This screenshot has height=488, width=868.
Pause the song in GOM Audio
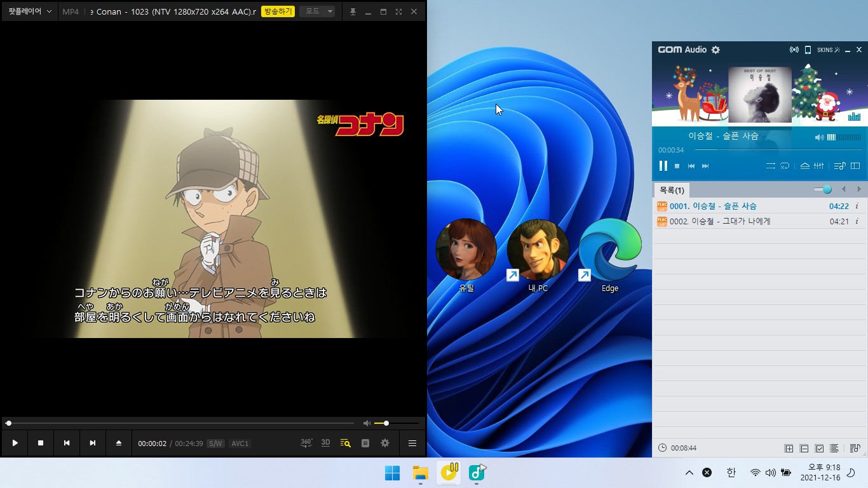663,166
